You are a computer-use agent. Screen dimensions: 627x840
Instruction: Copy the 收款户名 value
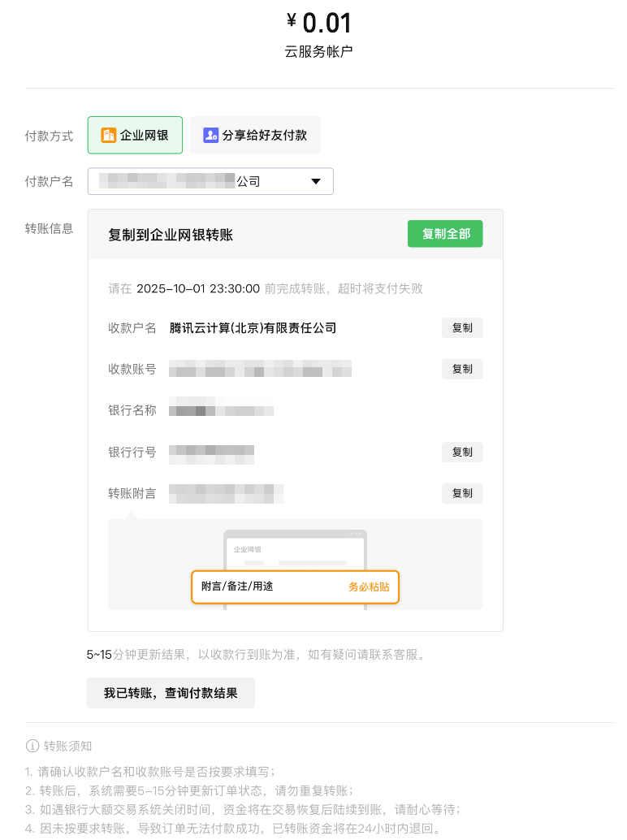tap(462, 328)
